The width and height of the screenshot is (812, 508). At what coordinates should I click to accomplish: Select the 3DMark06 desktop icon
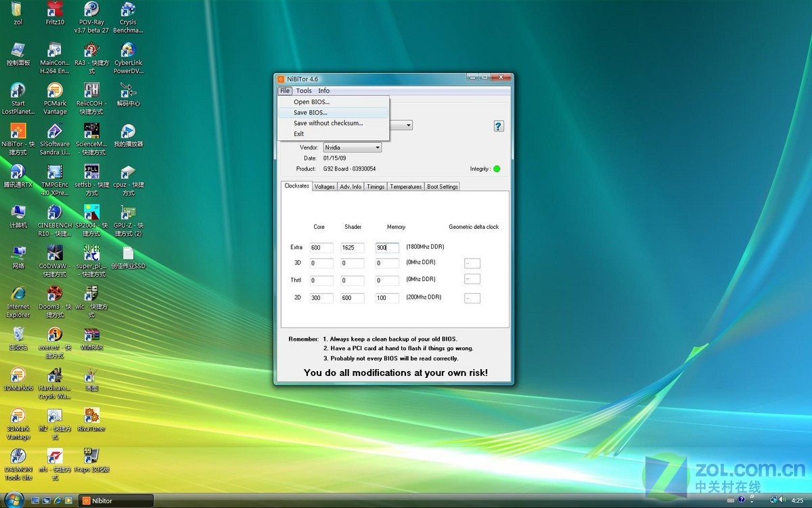click(x=18, y=379)
